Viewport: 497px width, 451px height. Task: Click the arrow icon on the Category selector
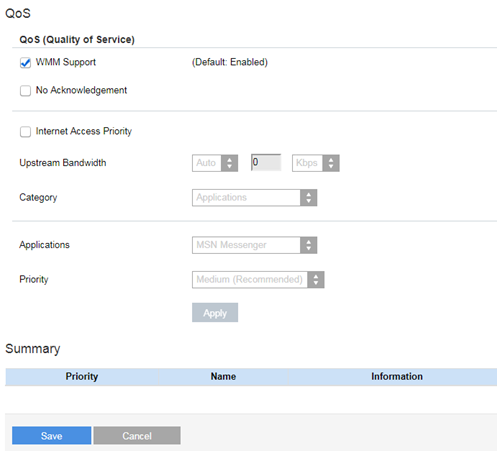pos(309,198)
